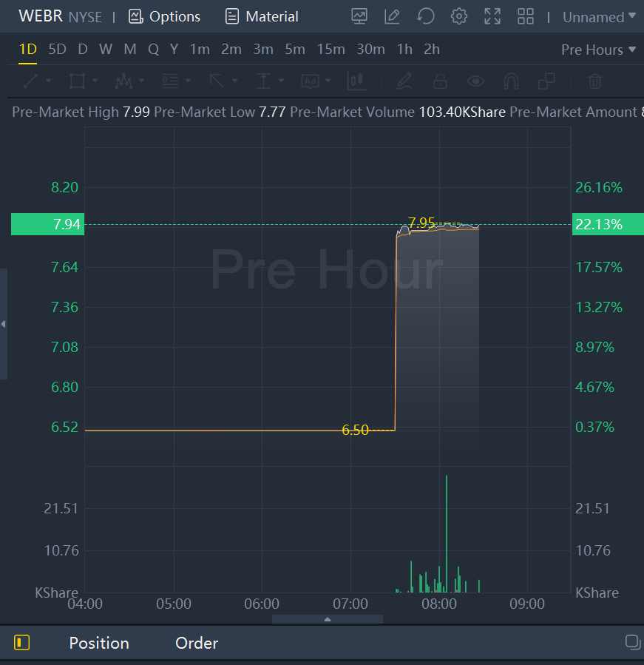644x665 pixels.
Task: Enter fullscreen chart mode
Action: (492, 16)
